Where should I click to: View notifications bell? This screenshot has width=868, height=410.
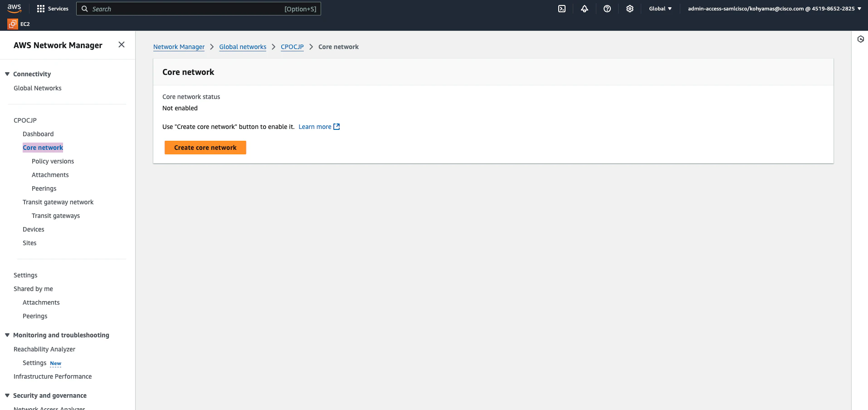point(585,9)
